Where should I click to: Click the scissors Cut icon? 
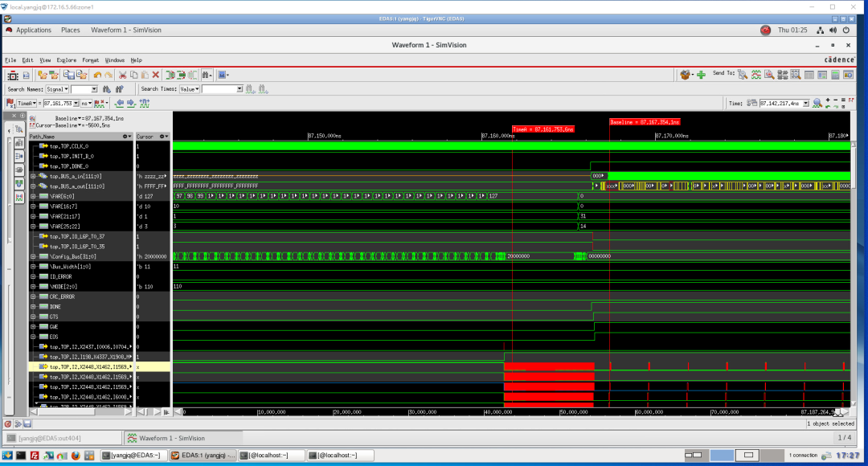pos(122,75)
